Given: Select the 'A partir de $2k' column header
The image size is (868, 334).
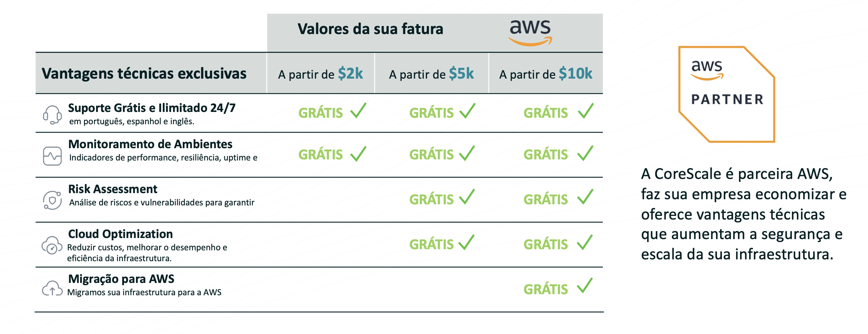Looking at the screenshot, I should coord(321,74).
